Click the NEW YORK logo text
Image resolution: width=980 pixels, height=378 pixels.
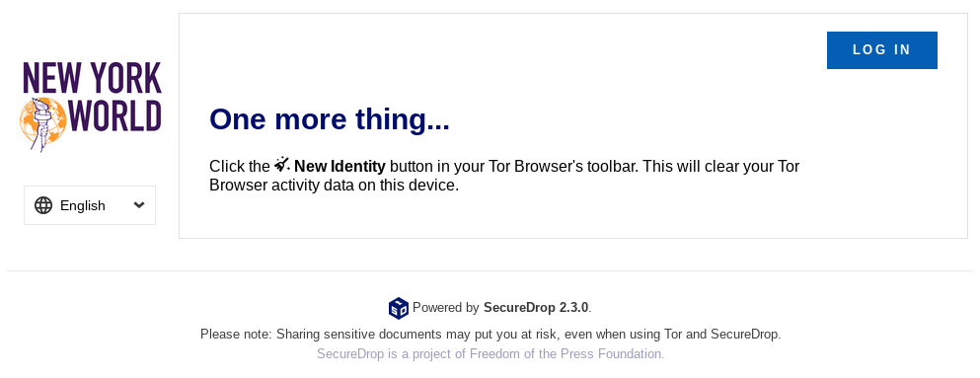click(x=92, y=77)
